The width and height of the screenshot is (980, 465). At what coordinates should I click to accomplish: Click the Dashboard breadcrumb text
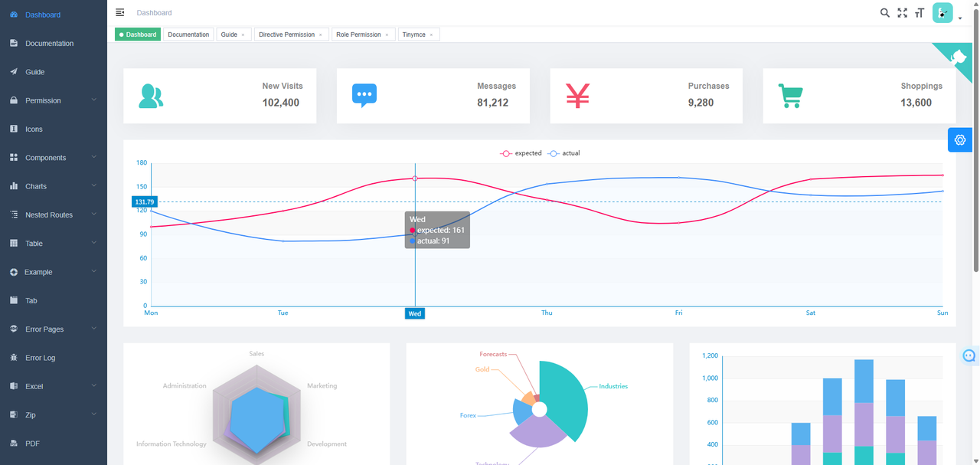(x=154, y=13)
